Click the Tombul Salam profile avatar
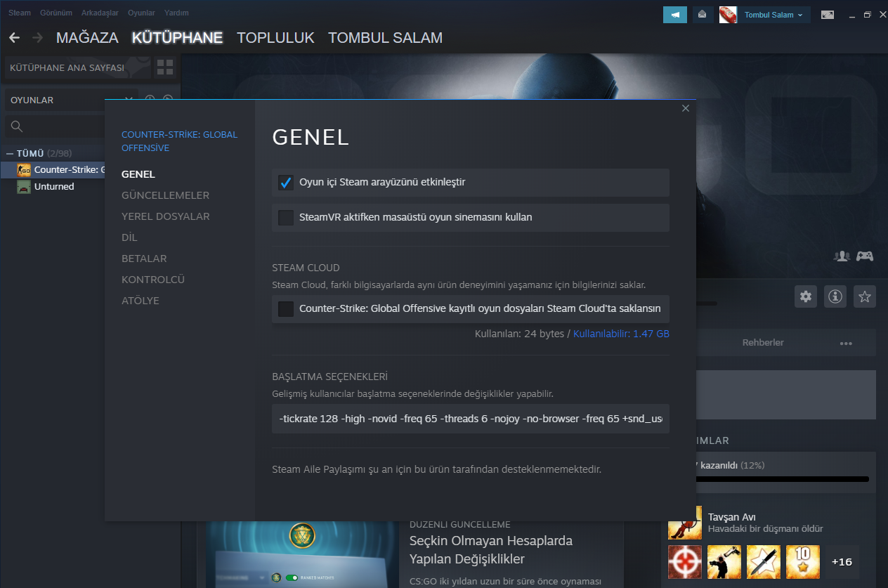Viewport: 888px width, 588px height. (x=728, y=15)
